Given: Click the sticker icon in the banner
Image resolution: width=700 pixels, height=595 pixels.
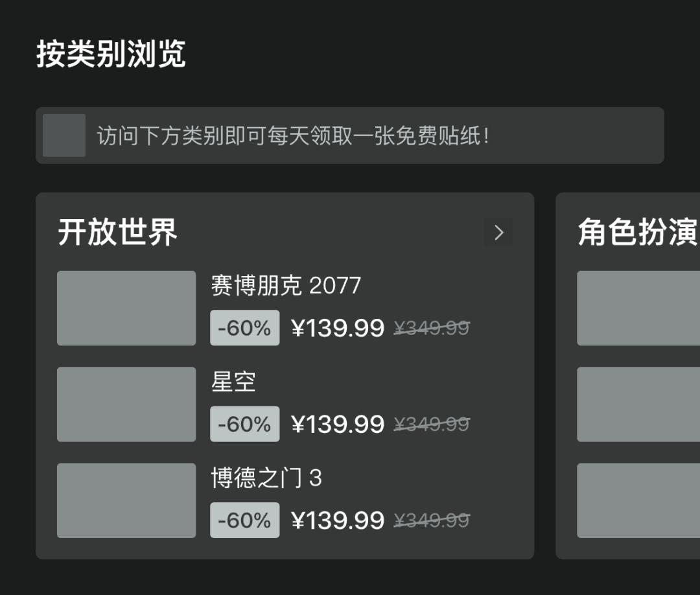Looking at the screenshot, I should (64, 135).
